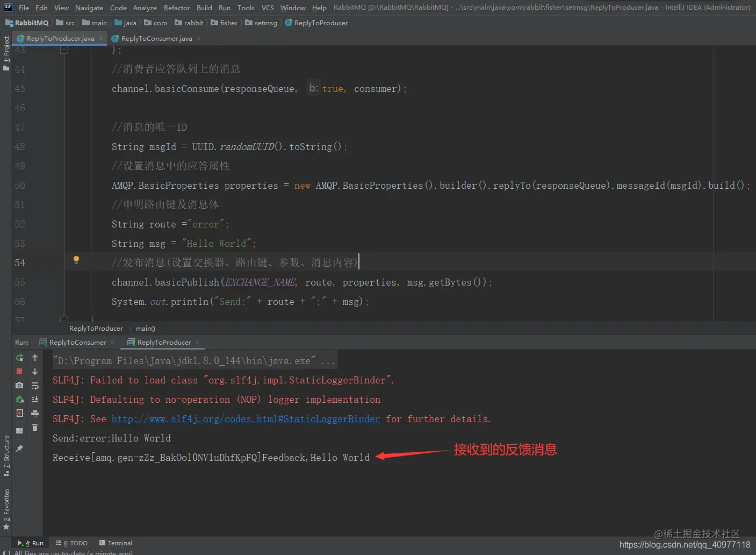Close the ReplyToProducer run tab
756x555 pixels.
tap(197, 343)
